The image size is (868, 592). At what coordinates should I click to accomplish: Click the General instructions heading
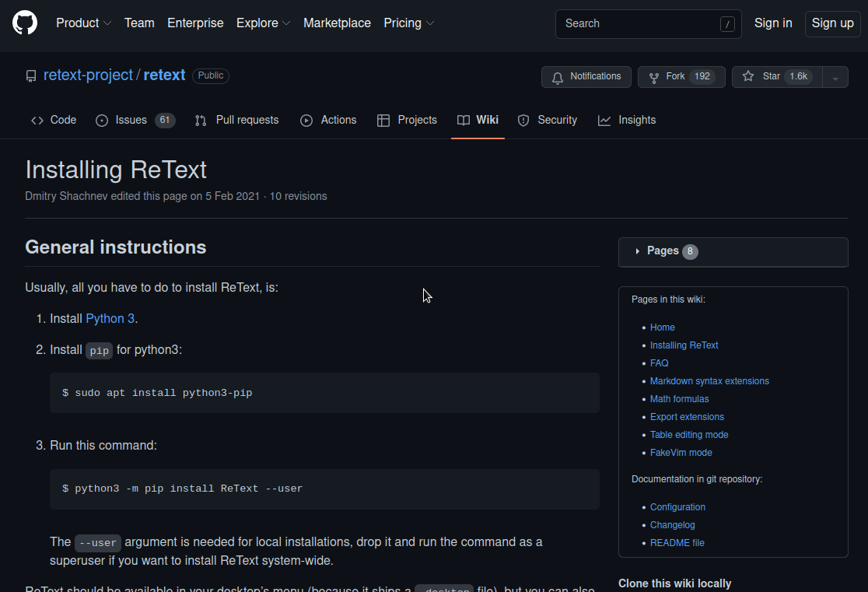point(116,247)
